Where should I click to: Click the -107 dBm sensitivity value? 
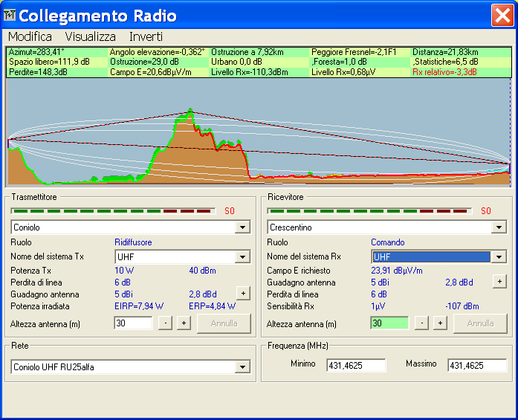click(462, 306)
